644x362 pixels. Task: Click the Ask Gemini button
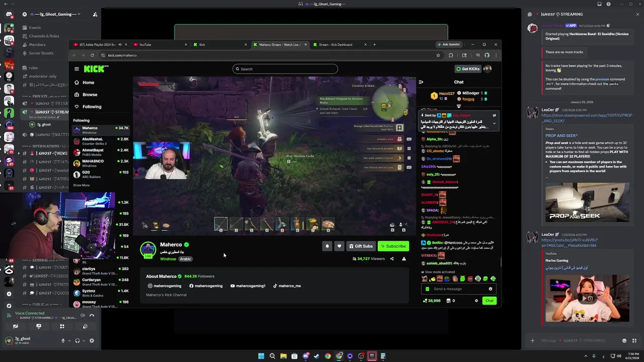pyautogui.click(x=448, y=44)
